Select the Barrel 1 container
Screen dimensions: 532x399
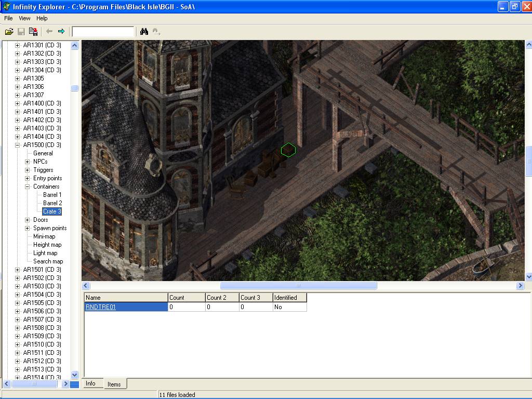click(52, 195)
